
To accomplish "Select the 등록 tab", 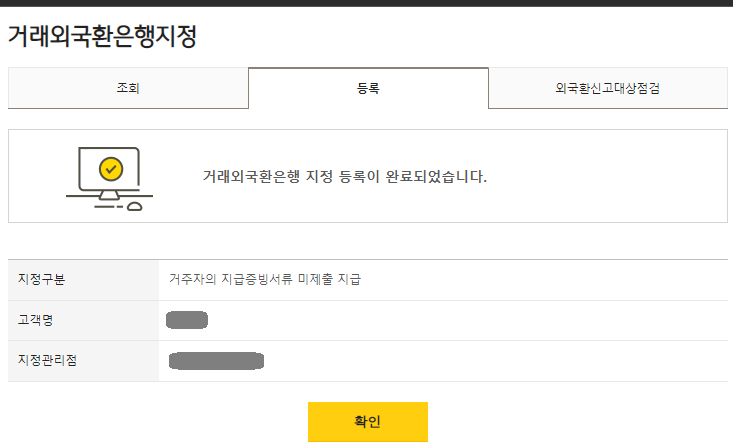I will (x=368, y=88).
